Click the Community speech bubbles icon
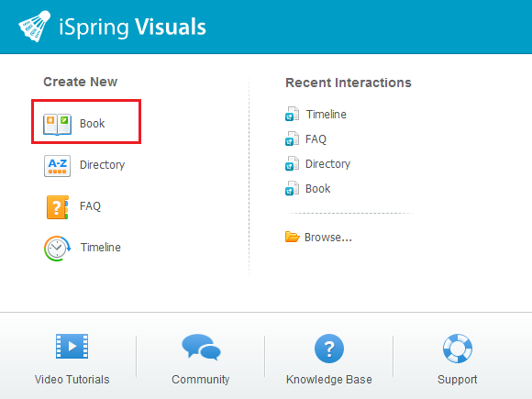The image size is (532, 399). click(201, 347)
